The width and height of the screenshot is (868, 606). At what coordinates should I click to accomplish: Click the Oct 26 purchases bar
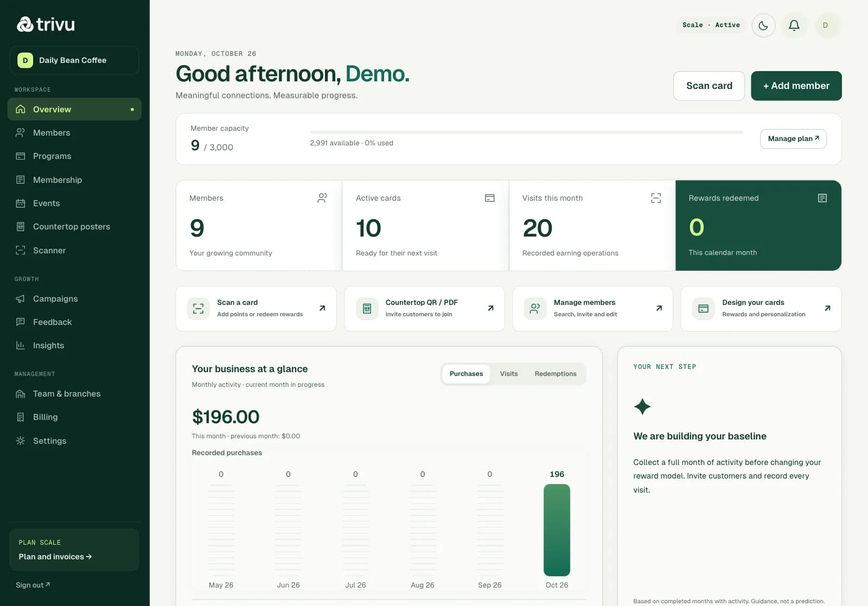(x=557, y=530)
